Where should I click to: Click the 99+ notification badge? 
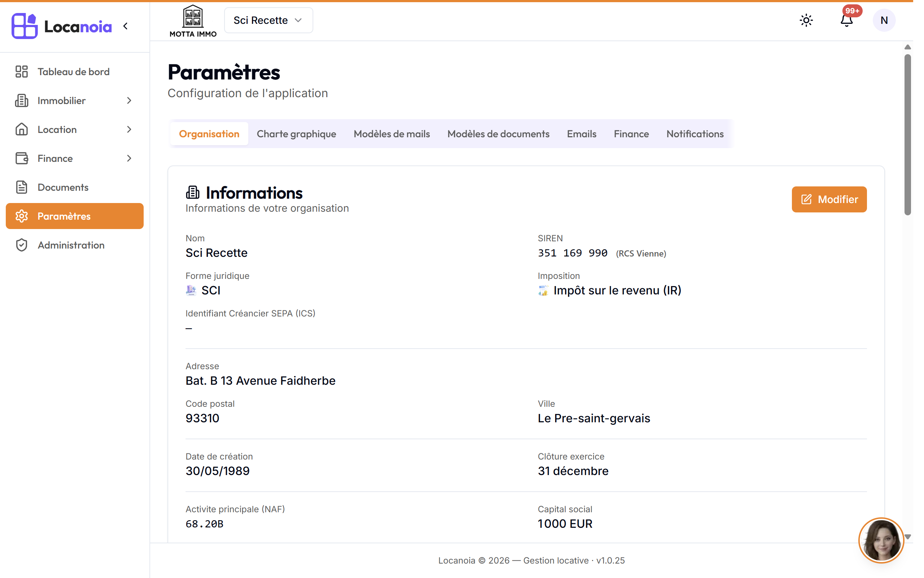pos(852,11)
